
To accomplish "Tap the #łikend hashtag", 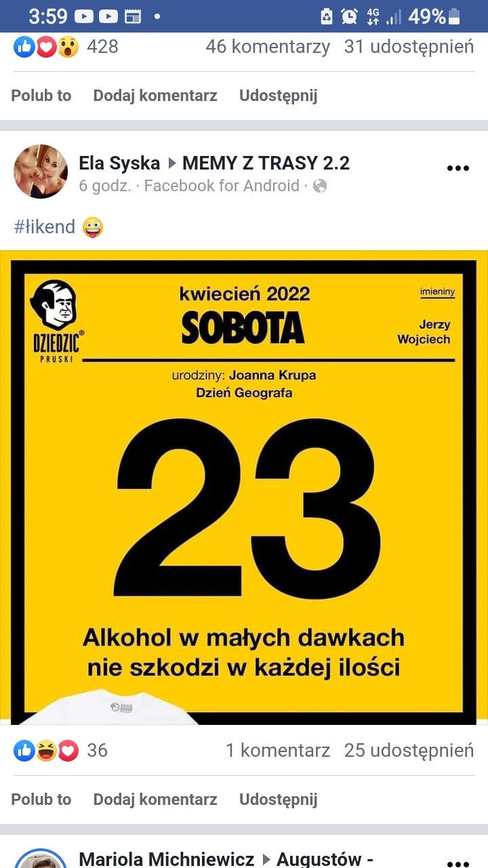I will pos(44,227).
